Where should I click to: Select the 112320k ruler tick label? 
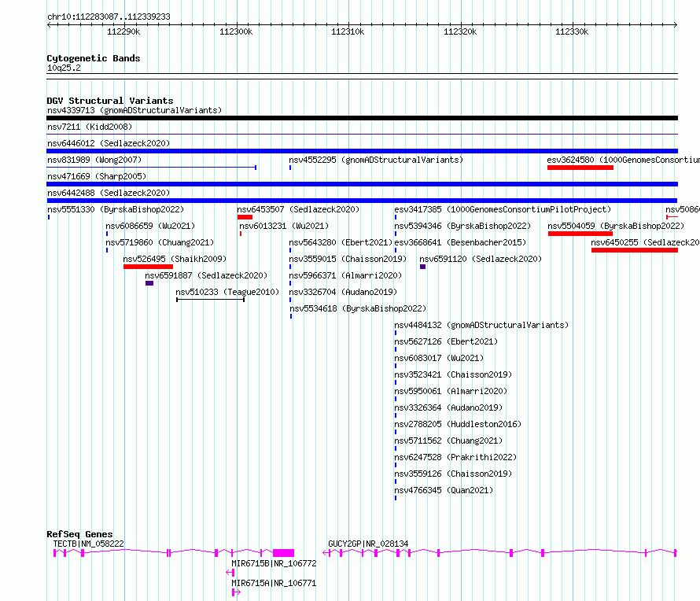click(x=460, y=31)
